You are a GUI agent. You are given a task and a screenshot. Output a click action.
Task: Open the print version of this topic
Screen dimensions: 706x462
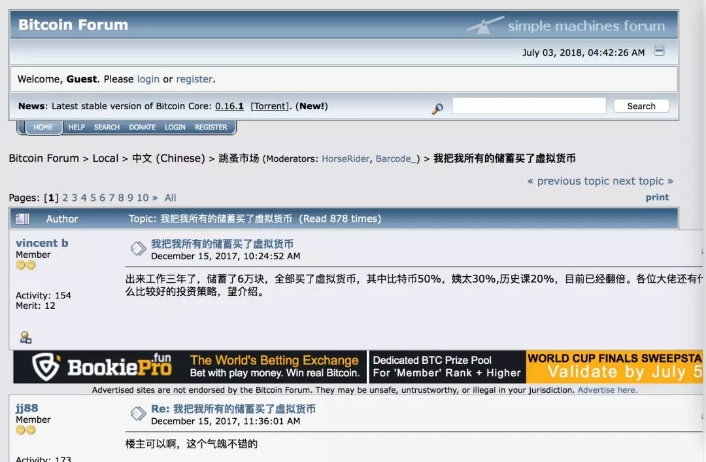point(657,197)
